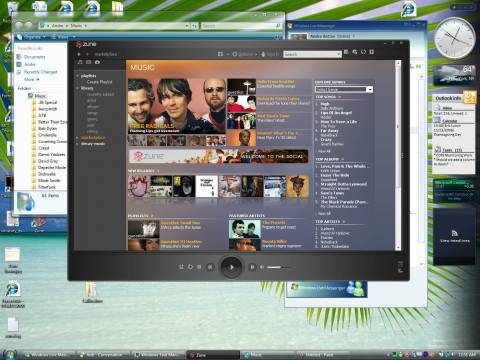Image resolution: width=480 pixels, height=360 pixels.
Task: Click Zune mini player mode icon
Action: tap(400, 263)
